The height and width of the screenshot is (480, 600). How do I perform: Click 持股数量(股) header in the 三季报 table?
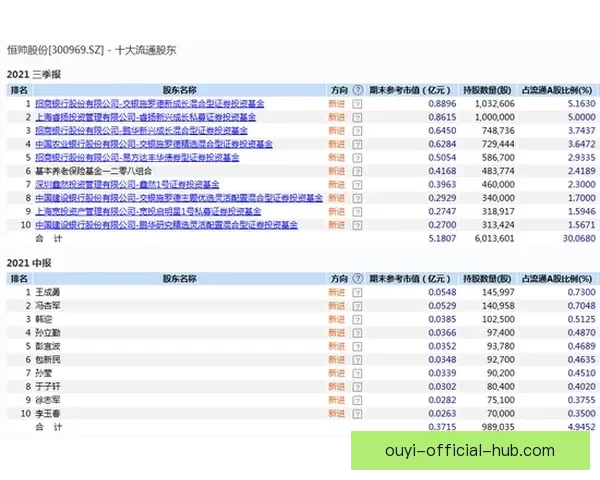coord(487,90)
